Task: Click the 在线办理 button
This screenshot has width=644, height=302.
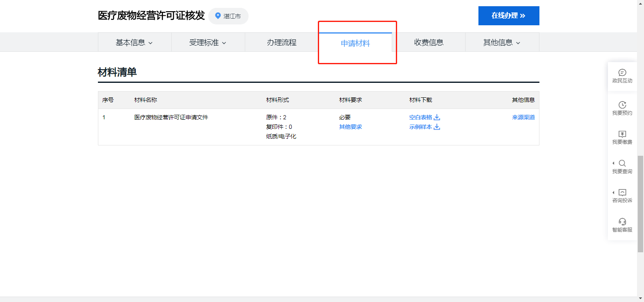Action: coord(508,16)
